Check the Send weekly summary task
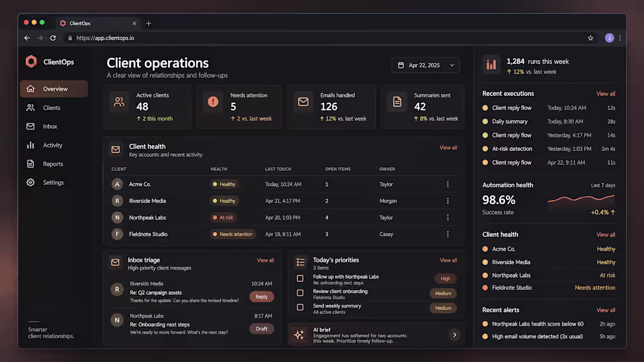 tap(300, 308)
